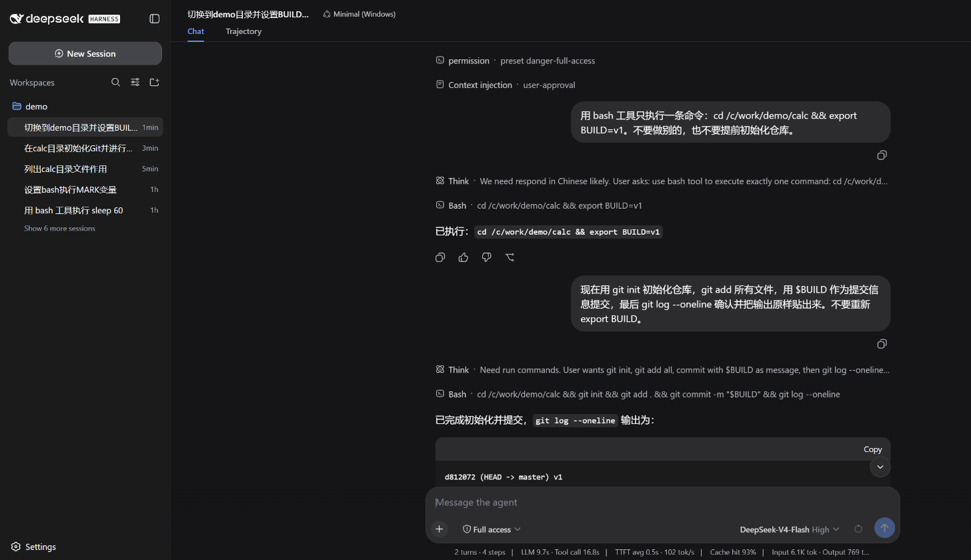Thumbs down the 已执行 reply
This screenshot has width=971, height=560.
[487, 257]
